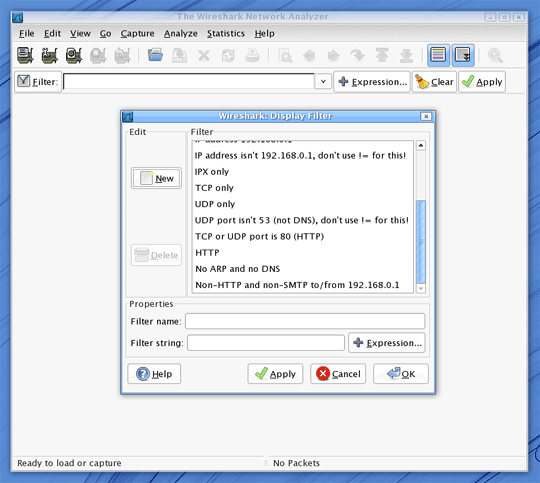Open the File menu
The image size is (540, 483).
(27, 33)
